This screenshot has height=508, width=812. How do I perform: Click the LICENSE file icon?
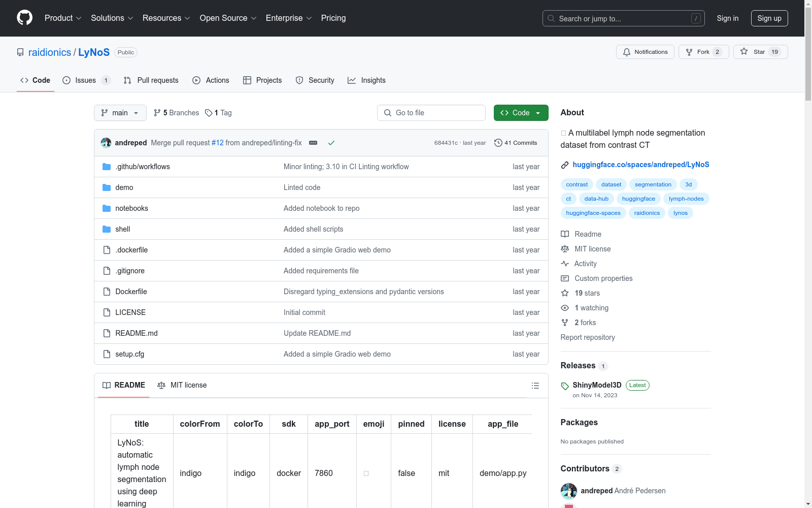coord(107,312)
